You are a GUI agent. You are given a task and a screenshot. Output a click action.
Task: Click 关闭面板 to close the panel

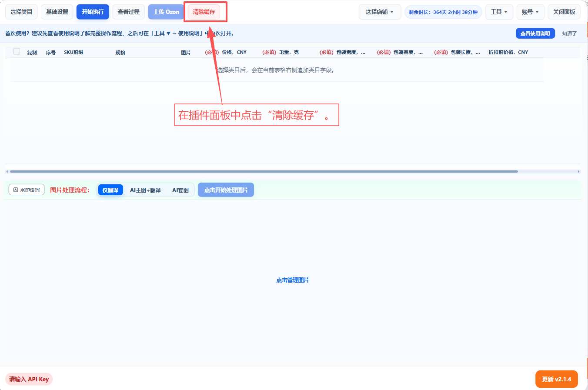(564, 12)
